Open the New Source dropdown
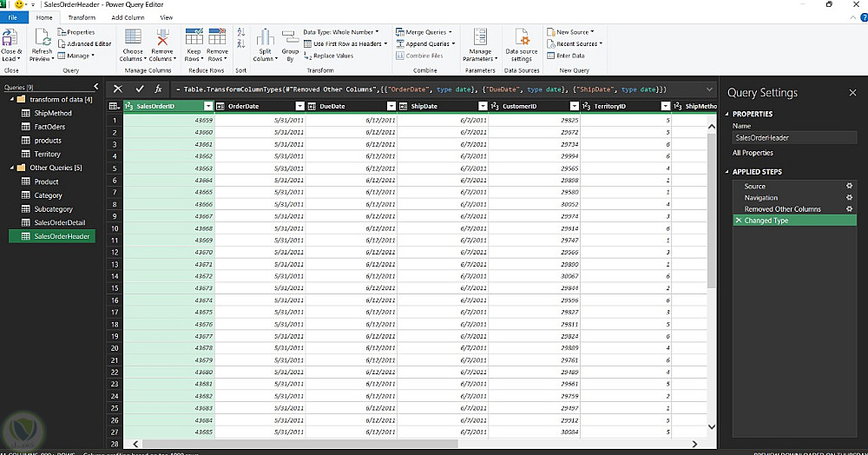 (x=571, y=32)
